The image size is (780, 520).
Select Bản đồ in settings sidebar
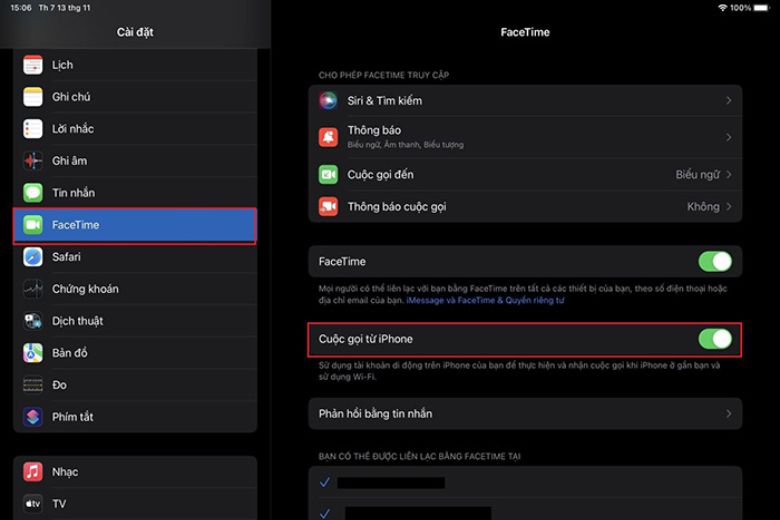pyautogui.click(x=135, y=353)
